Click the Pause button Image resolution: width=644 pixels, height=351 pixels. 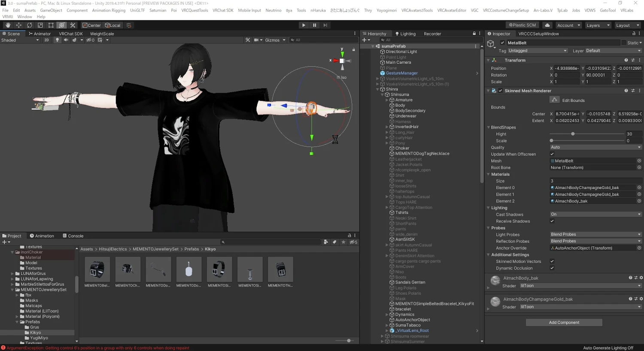[x=314, y=25]
